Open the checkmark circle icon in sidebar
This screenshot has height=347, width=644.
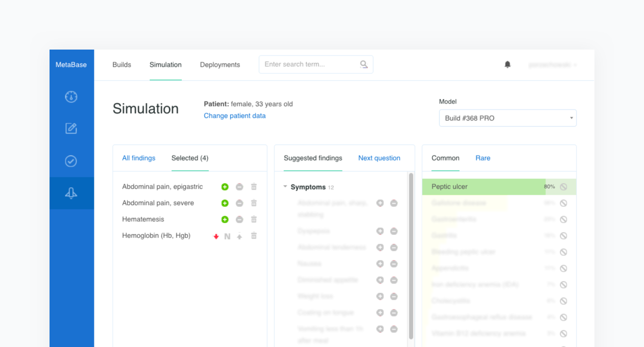(x=71, y=161)
